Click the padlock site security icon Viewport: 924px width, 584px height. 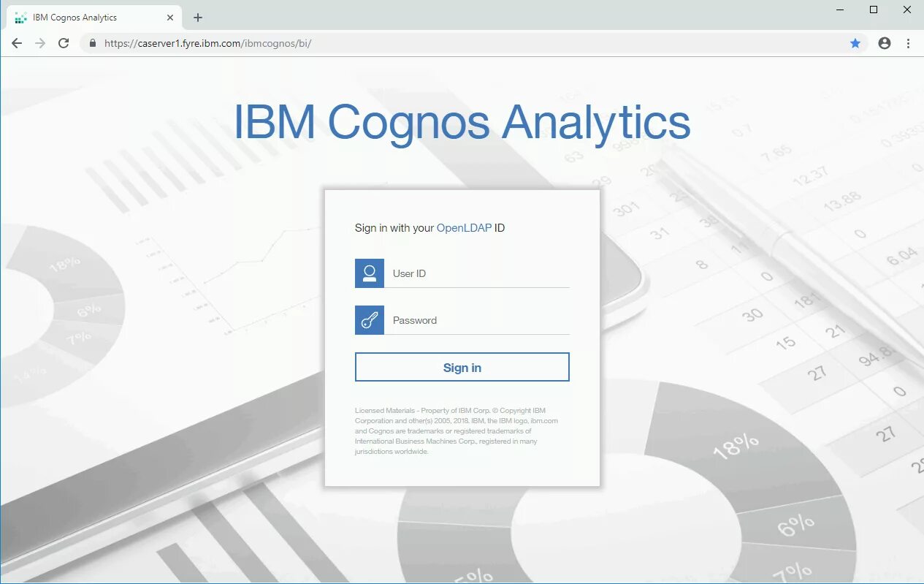[92, 43]
